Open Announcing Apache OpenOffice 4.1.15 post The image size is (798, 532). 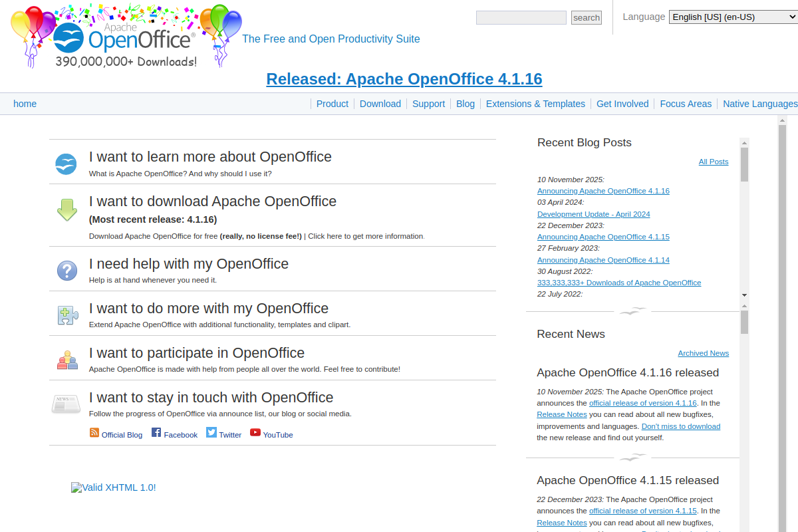pos(603,237)
